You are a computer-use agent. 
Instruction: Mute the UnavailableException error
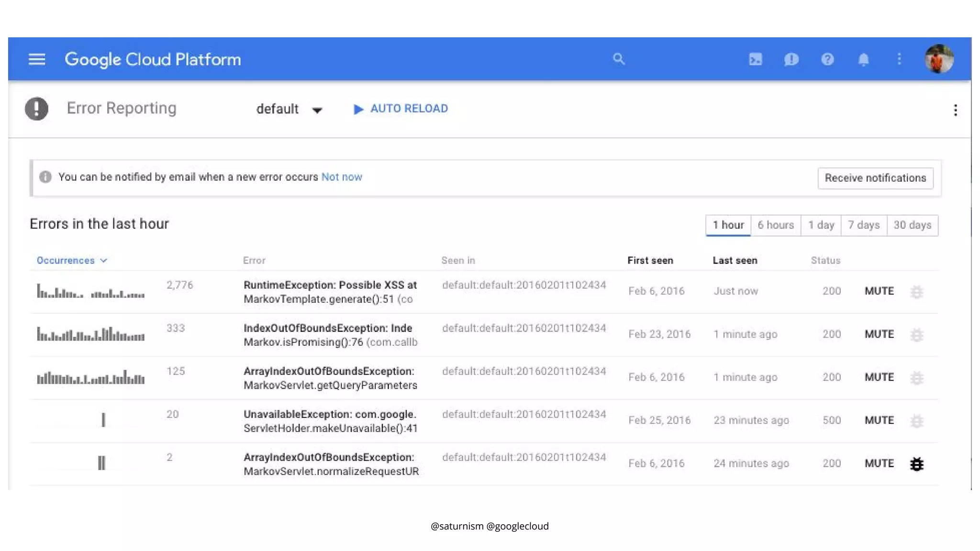coord(879,420)
